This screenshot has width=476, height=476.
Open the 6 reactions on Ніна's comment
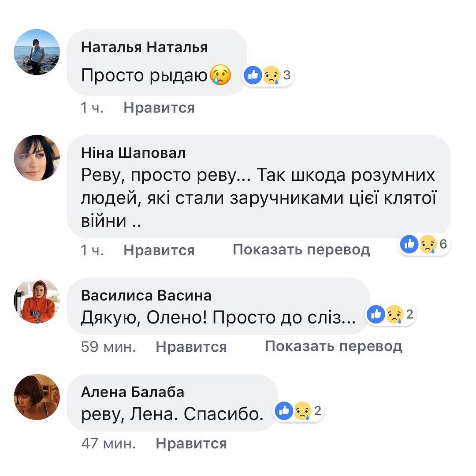pyautogui.click(x=424, y=244)
